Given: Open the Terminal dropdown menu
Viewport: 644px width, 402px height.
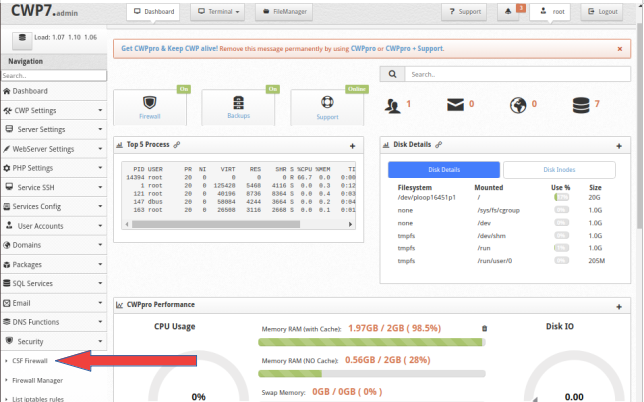Looking at the screenshot, I should coord(217,11).
